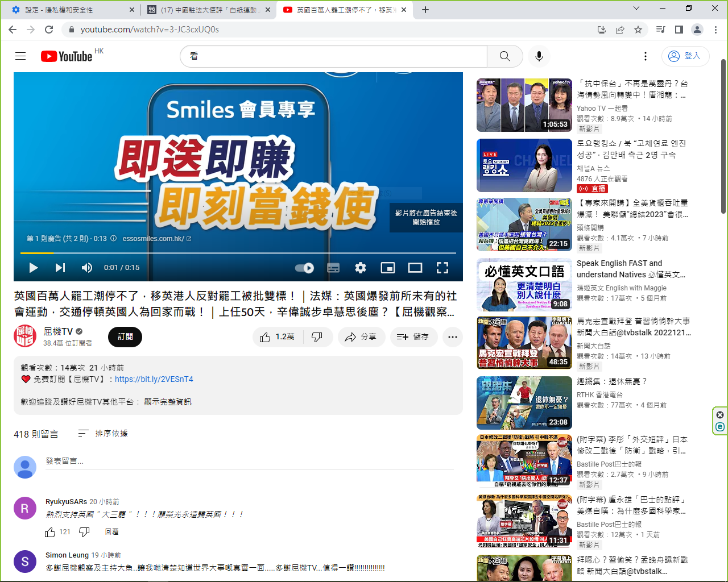This screenshot has width=728, height=582.
Task: Open a new browser tab
Action: (425, 10)
